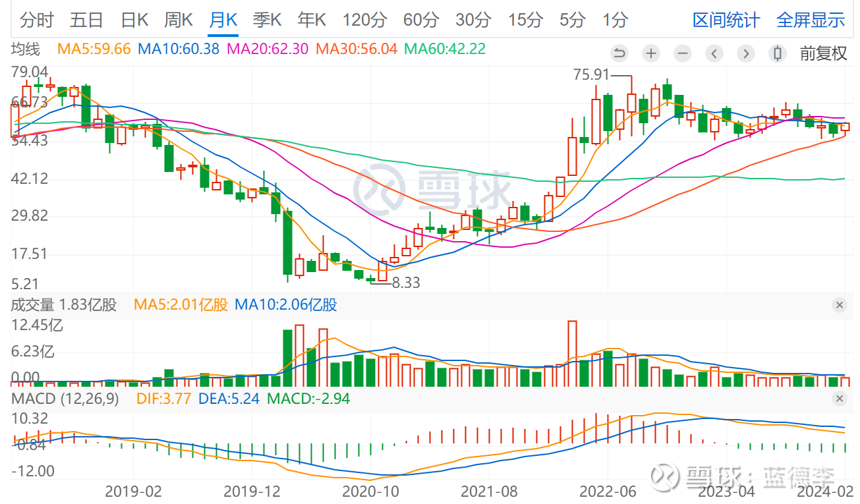The image size is (860, 504).
Task: Open 区间统计 range statistics
Action: (x=726, y=20)
